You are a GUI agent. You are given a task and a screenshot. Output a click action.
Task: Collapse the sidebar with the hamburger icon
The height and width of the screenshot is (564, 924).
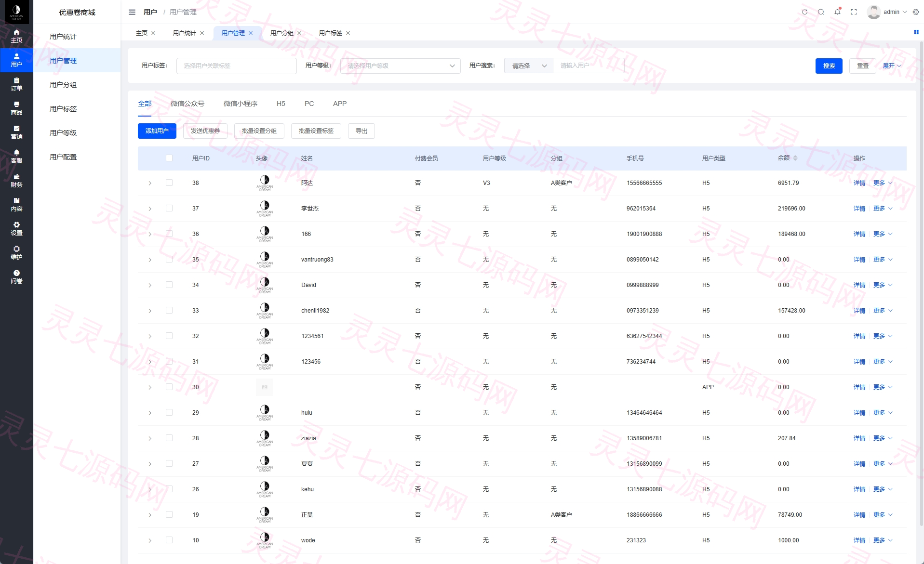click(x=132, y=12)
